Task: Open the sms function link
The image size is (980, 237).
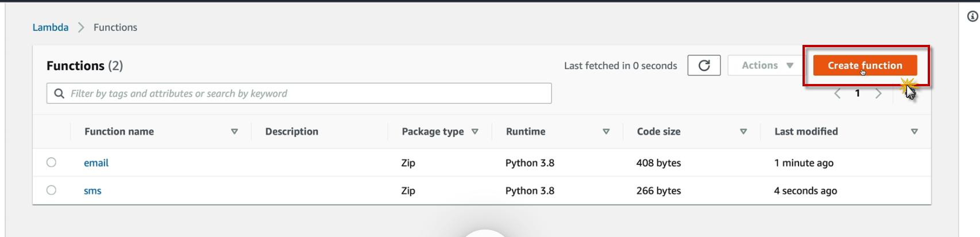Action: pos(92,191)
